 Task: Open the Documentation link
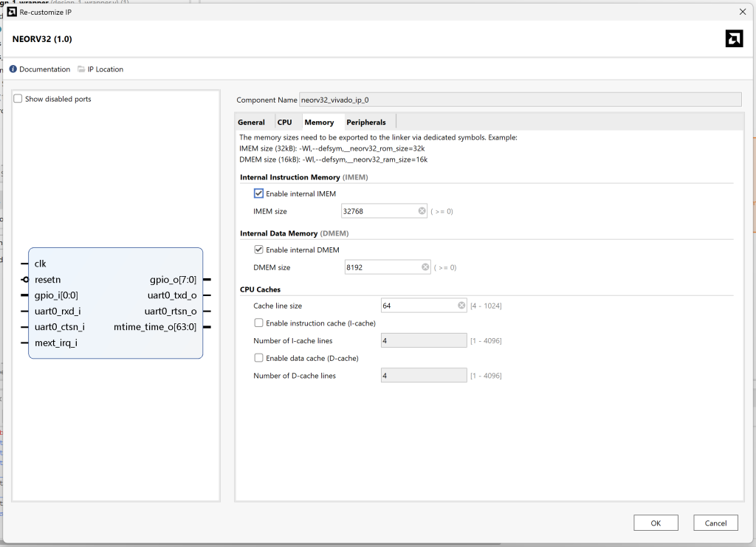coord(45,69)
